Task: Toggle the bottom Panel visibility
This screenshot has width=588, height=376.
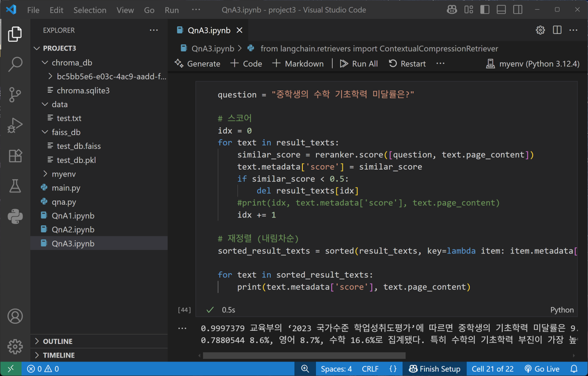Action: pyautogui.click(x=501, y=10)
